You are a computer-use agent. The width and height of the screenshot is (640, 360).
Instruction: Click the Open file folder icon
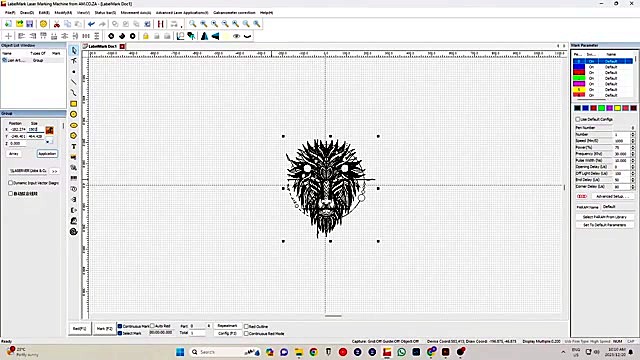(x=19, y=24)
